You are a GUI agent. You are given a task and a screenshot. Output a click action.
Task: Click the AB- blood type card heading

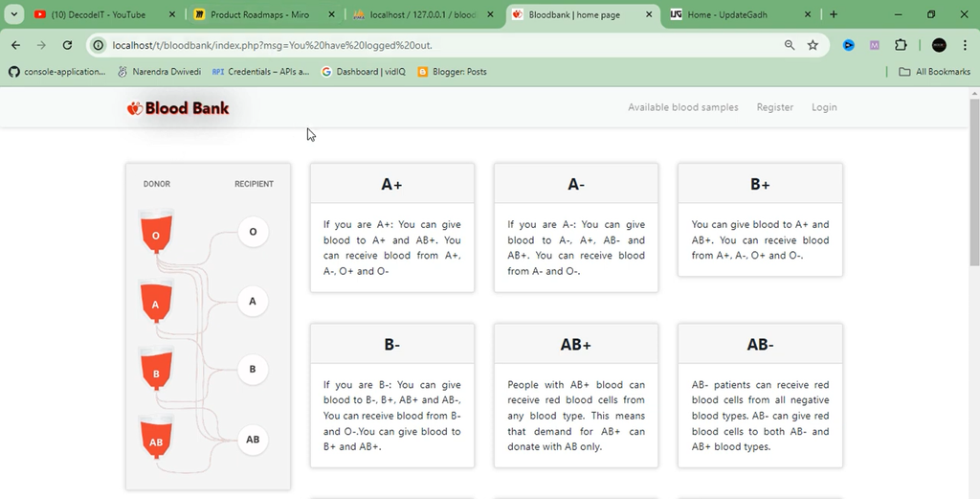pos(760,344)
